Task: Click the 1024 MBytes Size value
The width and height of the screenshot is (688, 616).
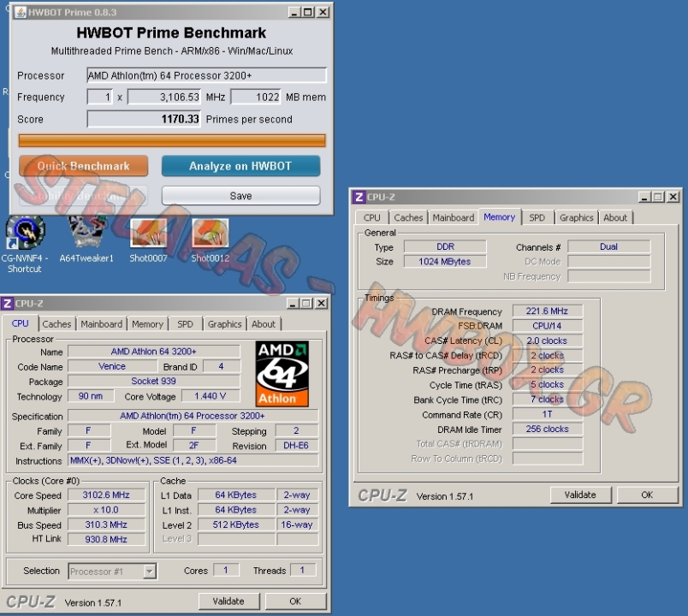Action: click(445, 262)
